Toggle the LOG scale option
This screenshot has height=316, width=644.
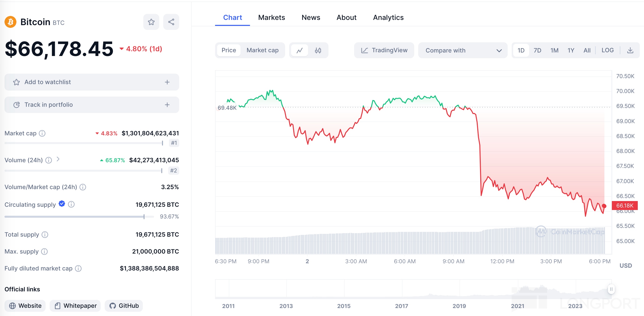[607, 51]
